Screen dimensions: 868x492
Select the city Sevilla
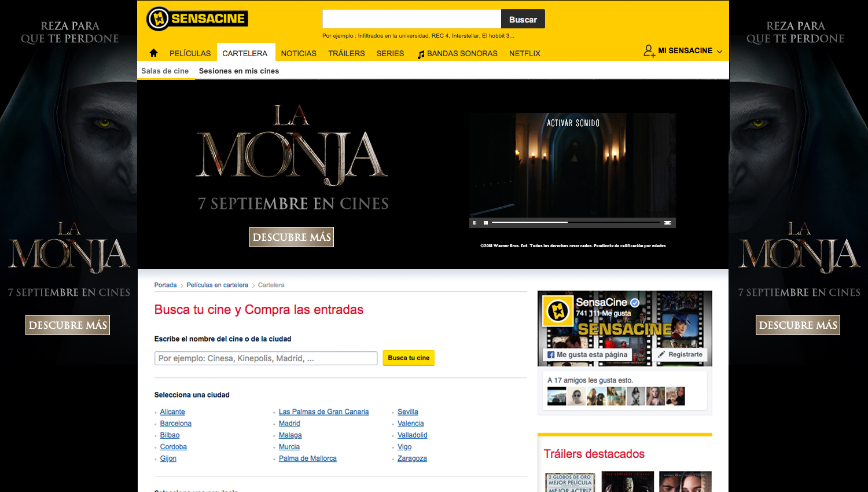(407, 412)
